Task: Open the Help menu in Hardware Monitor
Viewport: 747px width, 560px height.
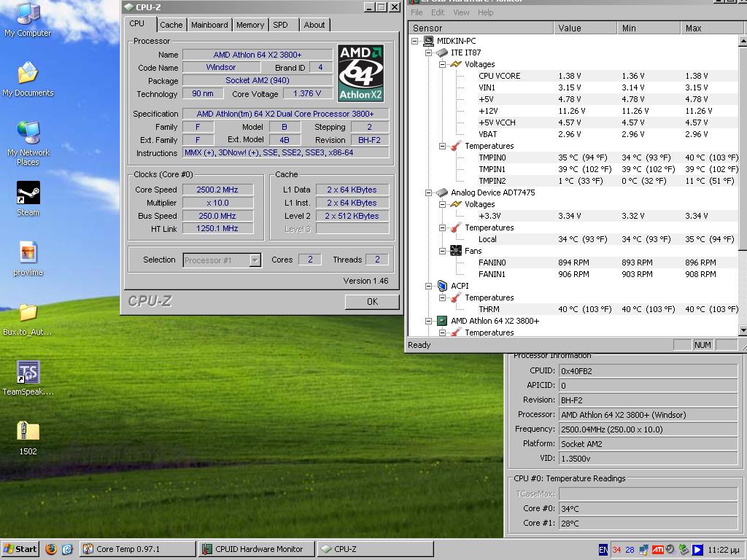Action: (x=485, y=12)
